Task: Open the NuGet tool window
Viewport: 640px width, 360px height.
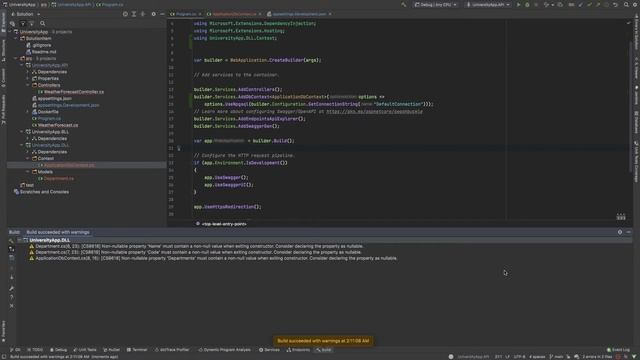Action: [x=111, y=350]
